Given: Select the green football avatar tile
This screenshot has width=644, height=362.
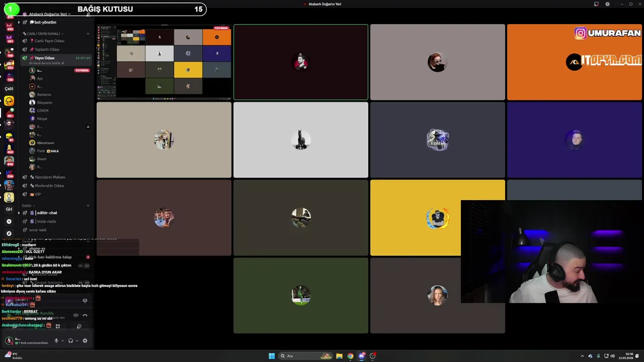Looking at the screenshot, I should tap(301, 296).
